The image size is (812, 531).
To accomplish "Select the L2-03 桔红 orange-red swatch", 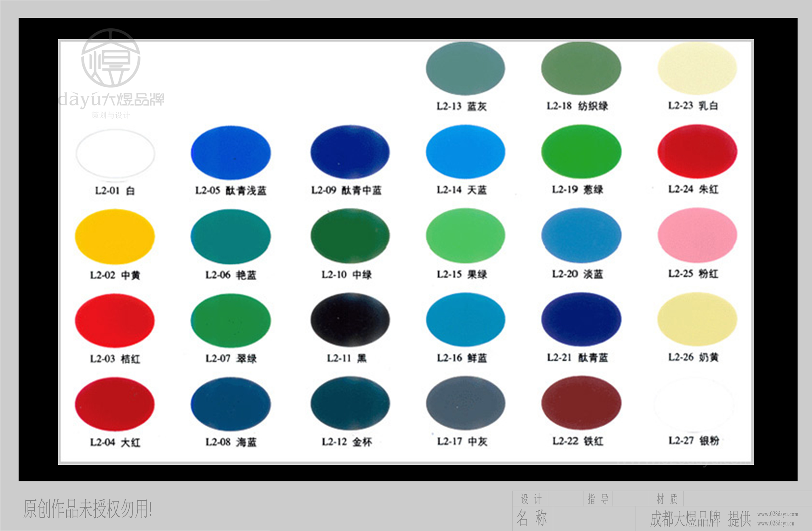I will tap(115, 321).
